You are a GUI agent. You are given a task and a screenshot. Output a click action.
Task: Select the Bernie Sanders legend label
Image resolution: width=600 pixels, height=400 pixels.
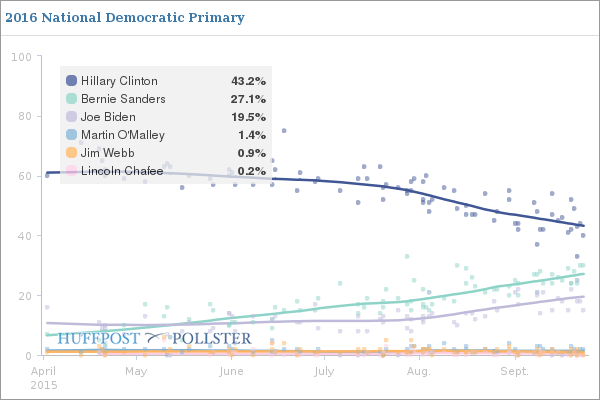point(123,99)
